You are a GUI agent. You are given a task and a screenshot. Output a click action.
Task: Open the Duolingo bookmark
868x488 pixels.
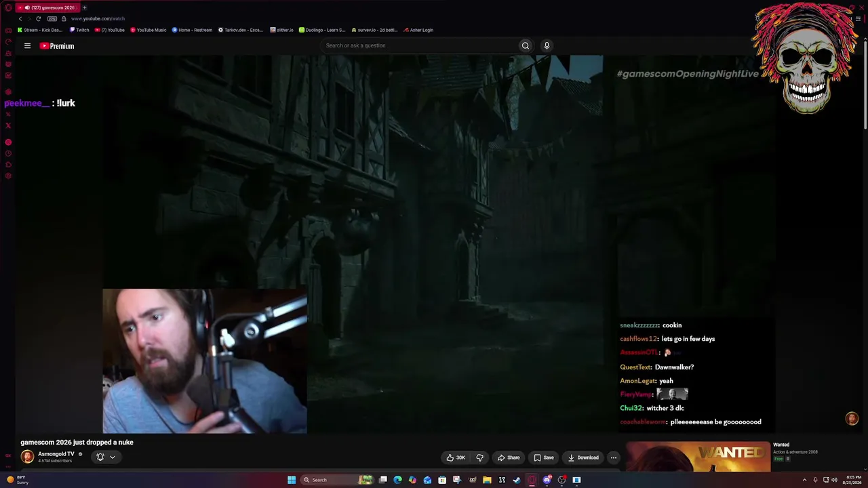322,30
